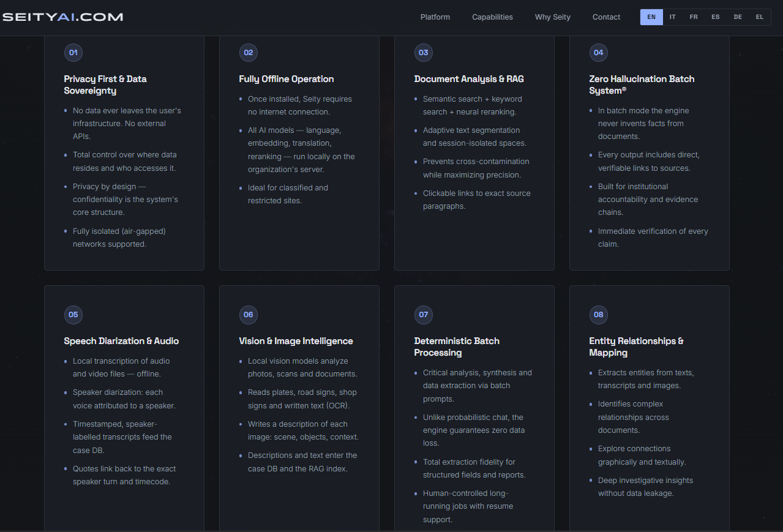Click the 03 number badge
Screen dimensions: 783x532
pos(424,53)
